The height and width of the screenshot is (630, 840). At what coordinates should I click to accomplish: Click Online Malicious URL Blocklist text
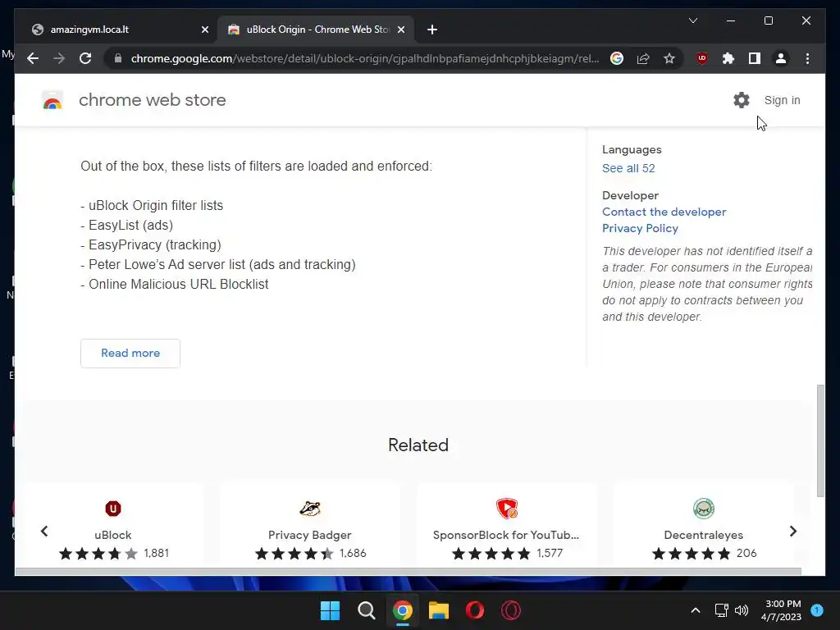[x=178, y=284]
